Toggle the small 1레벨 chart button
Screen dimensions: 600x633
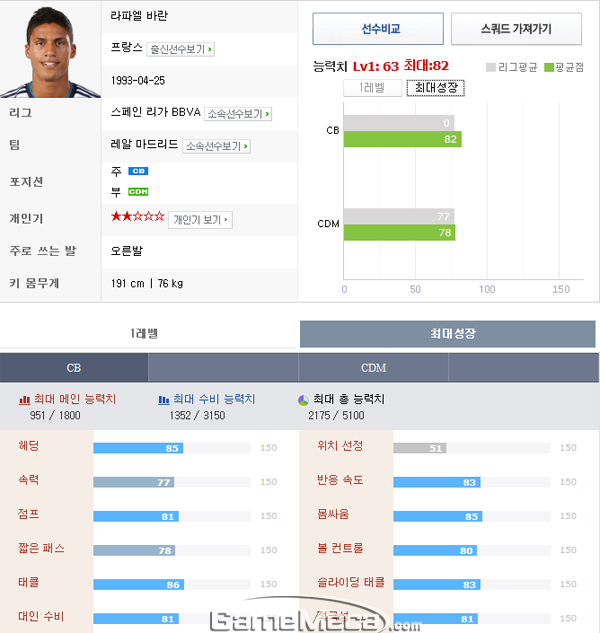click(372, 88)
